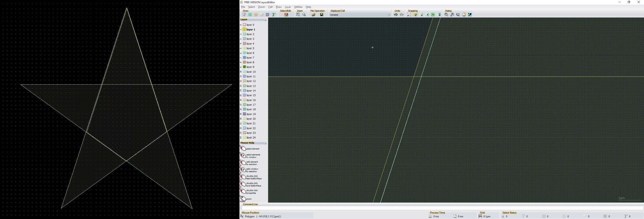Open the notepad Dialog icon
The width and height of the screenshot is (644, 219).
point(464,15)
